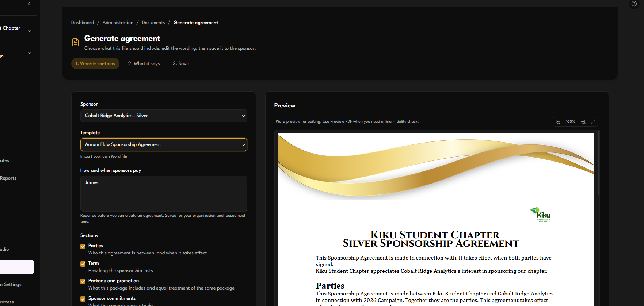The image size is (644, 306).
Task: Open the help question mark icon
Action: click(634, 4)
